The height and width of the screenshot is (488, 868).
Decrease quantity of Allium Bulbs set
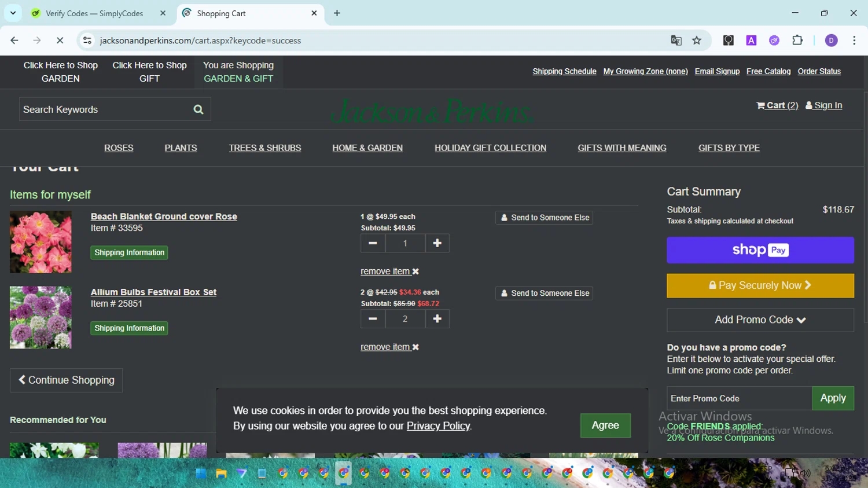[x=373, y=319]
